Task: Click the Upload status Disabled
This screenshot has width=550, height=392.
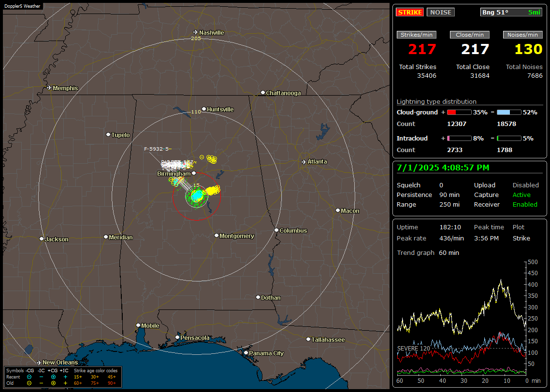Action: [x=525, y=185]
